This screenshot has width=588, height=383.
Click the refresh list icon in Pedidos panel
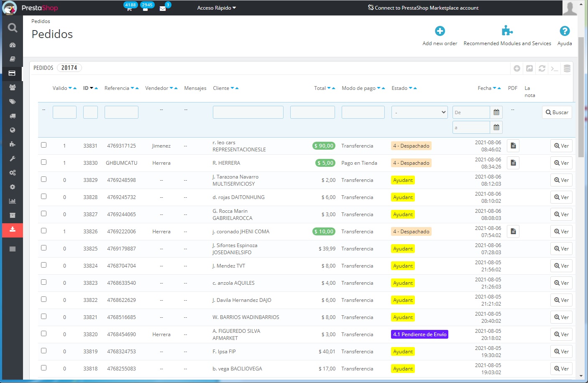coord(542,69)
